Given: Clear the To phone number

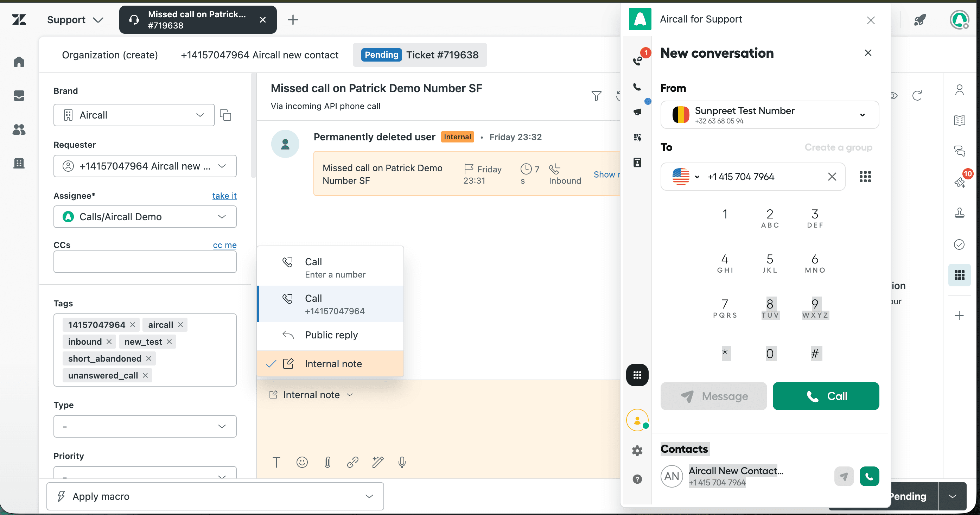Looking at the screenshot, I should point(832,177).
